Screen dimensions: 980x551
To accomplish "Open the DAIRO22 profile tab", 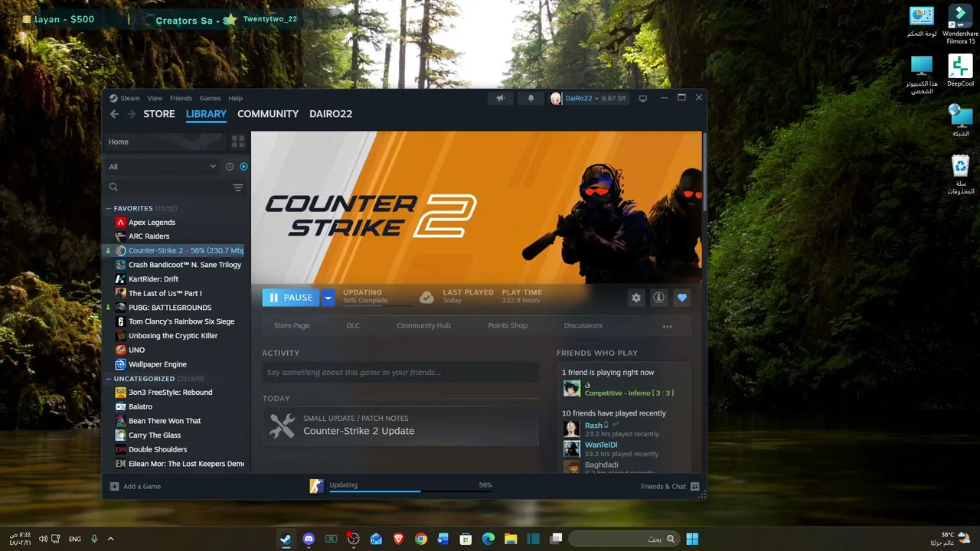I will (331, 114).
